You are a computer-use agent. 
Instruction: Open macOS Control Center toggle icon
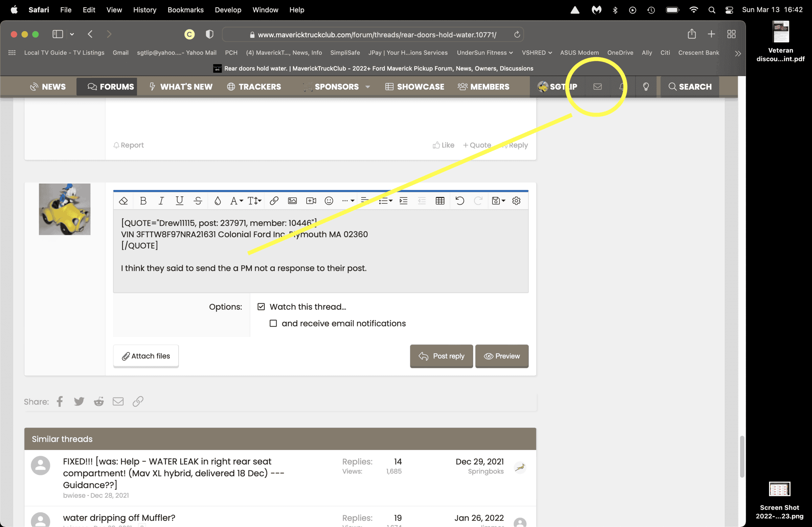click(729, 10)
